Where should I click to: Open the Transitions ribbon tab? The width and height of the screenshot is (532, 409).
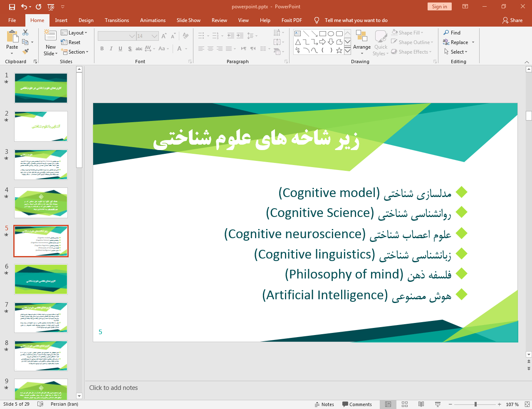pyautogui.click(x=116, y=20)
